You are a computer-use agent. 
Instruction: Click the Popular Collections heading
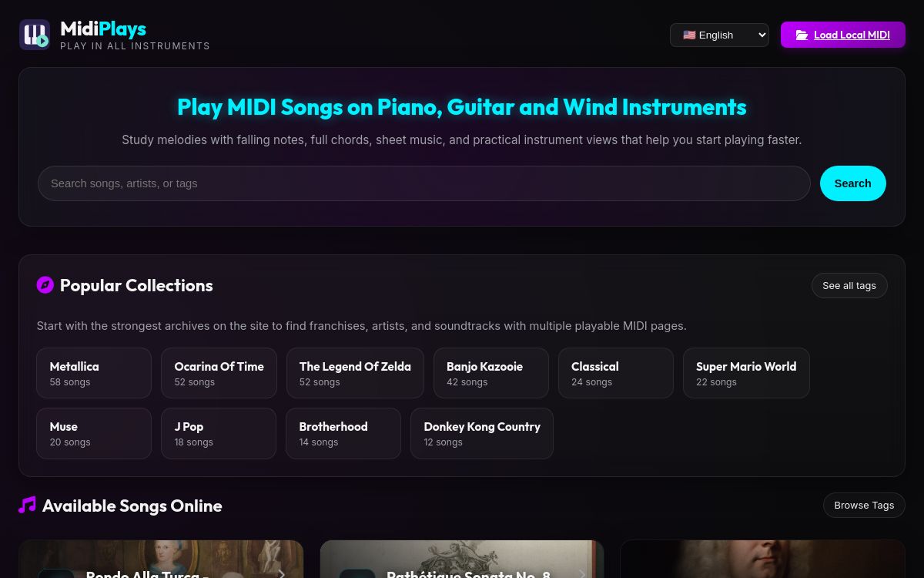click(136, 285)
